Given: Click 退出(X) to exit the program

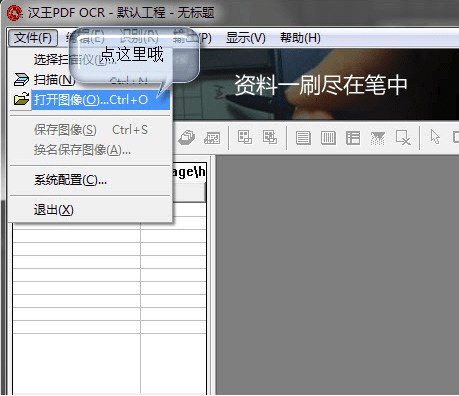Looking at the screenshot, I should (x=91, y=210).
